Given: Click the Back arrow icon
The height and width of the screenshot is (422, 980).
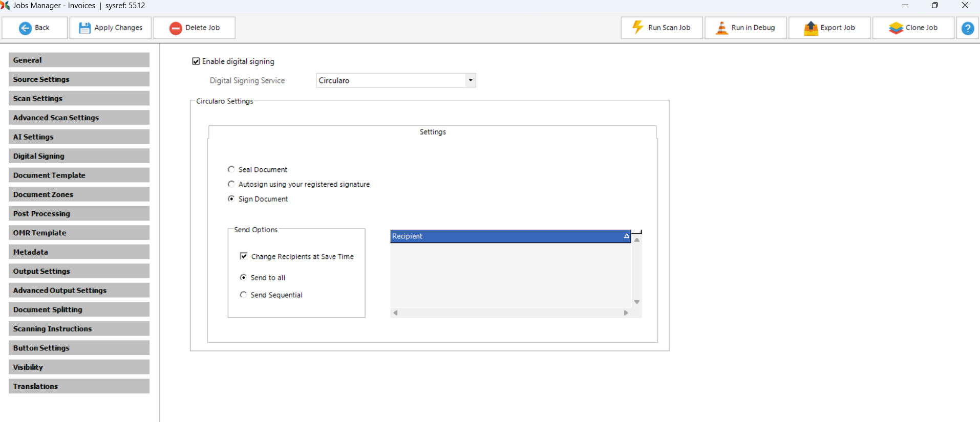Looking at the screenshot, I should (x=25, y=28).
